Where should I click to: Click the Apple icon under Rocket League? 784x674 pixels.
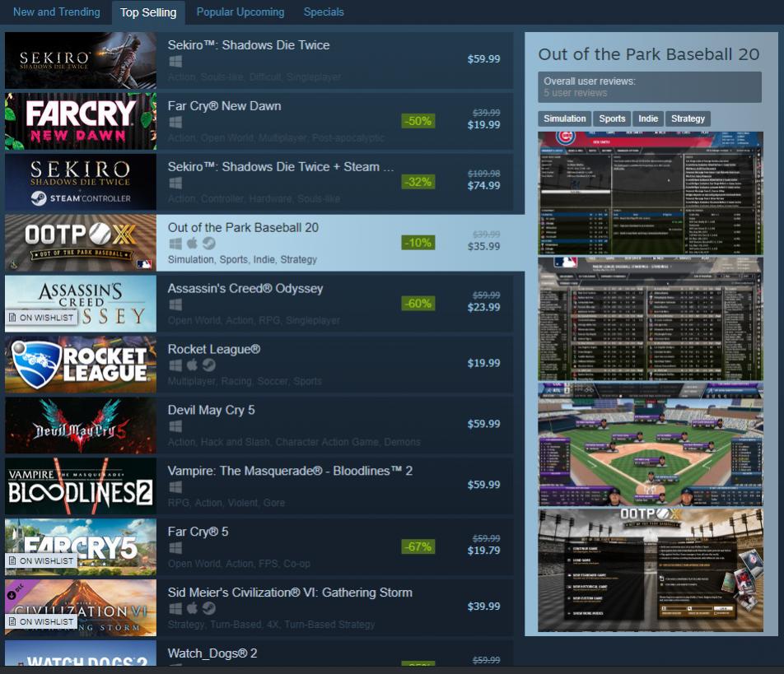tap(192, 365)
